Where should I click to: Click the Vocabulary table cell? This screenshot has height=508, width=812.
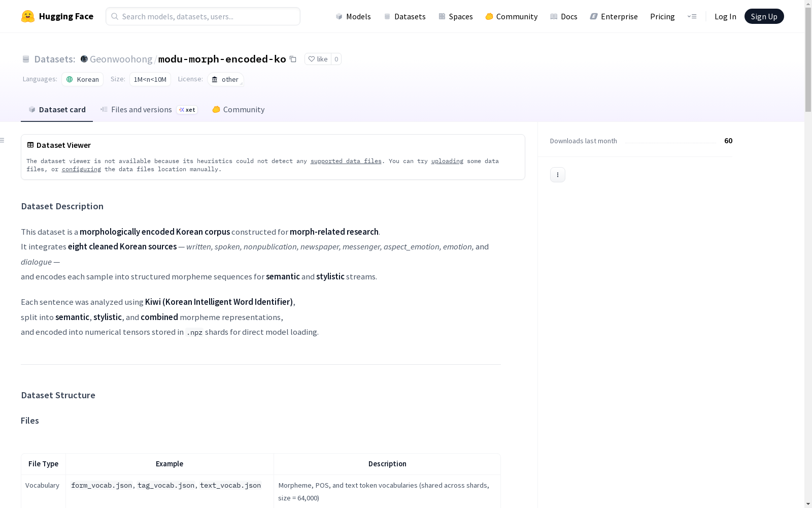pyautogui.click(x=42, y=485)
